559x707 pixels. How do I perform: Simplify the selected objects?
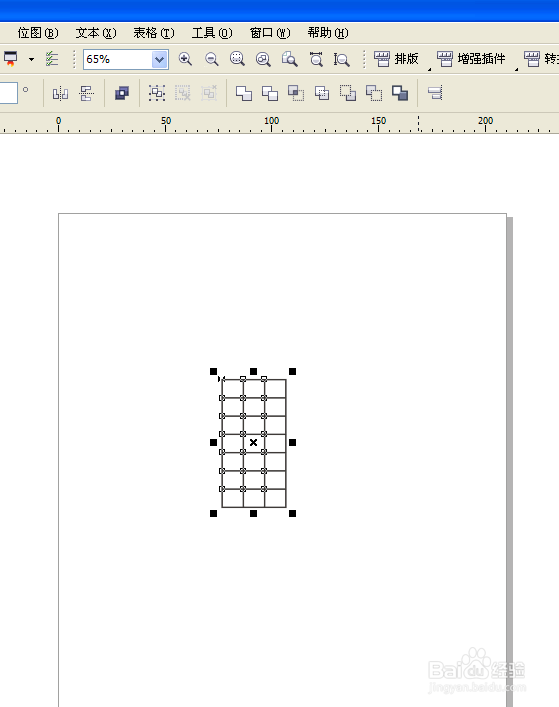[322, 93]
